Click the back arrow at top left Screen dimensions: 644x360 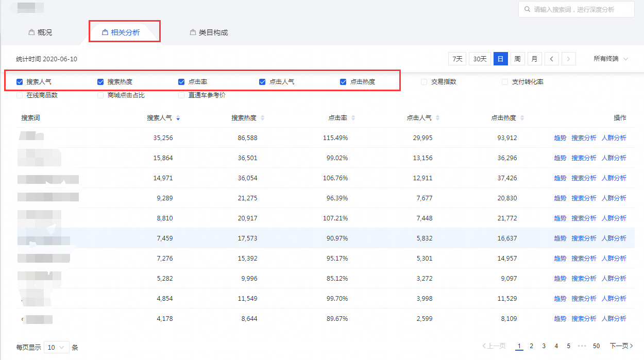coord(12,8)
